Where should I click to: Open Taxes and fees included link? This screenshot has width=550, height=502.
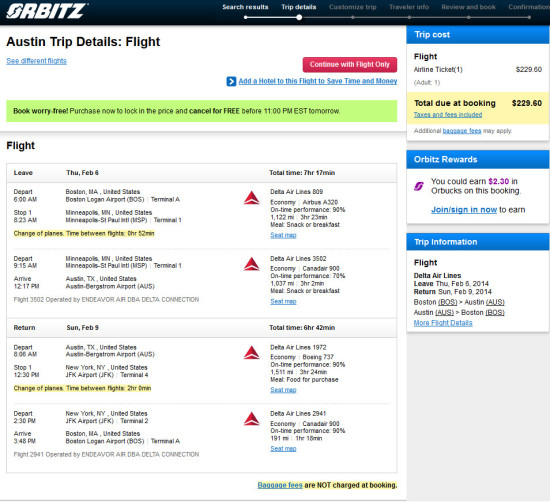(448, 115)
